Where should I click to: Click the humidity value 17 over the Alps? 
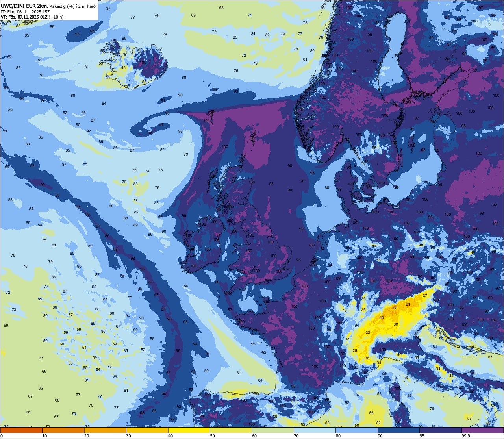(x=395, y=308)
